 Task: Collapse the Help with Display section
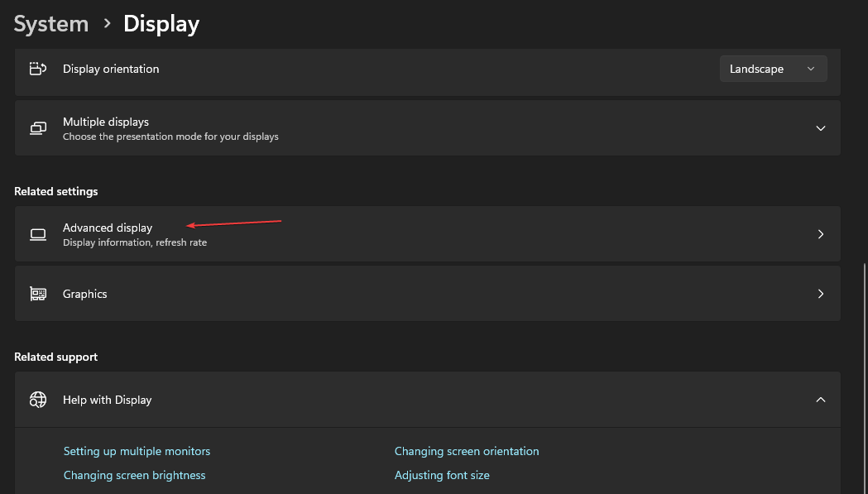tap(820, 400)
